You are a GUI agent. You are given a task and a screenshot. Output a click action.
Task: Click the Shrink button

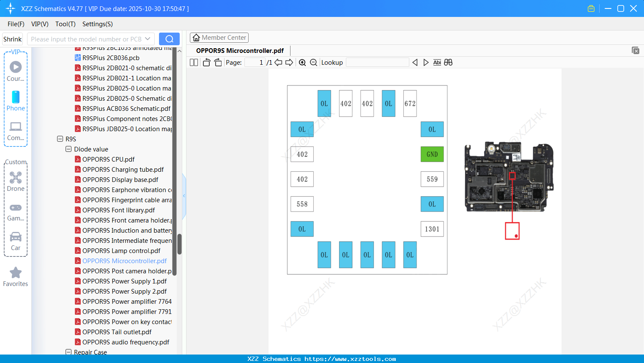[13, 39]
